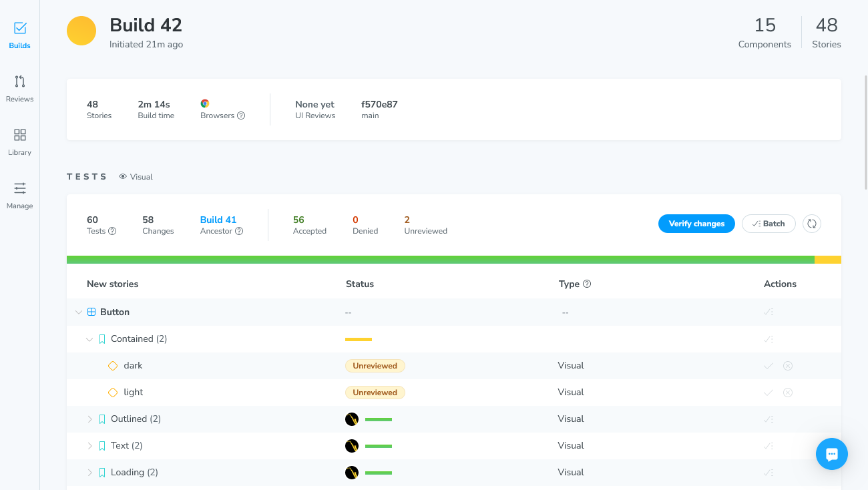Collapse the Button component group

(x=79, y=312)
